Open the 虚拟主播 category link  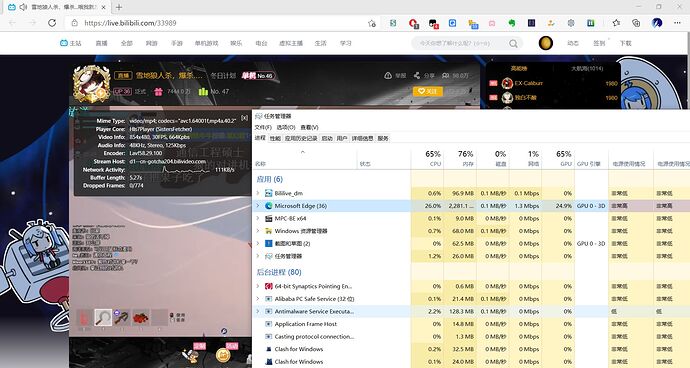(291, 43)
